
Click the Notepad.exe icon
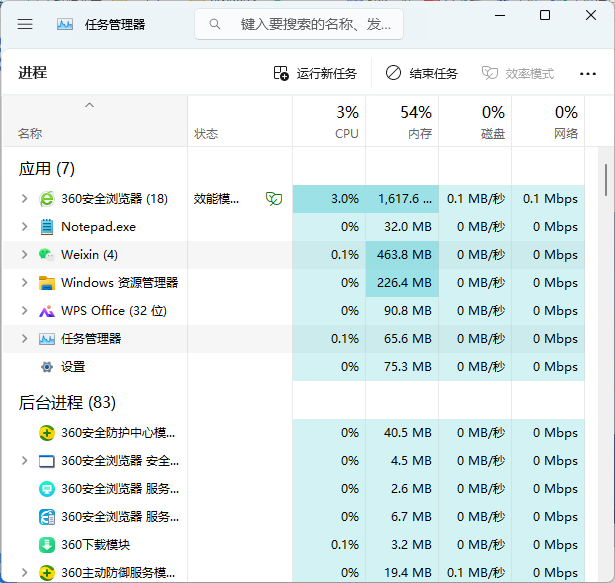(x=47, y=227)
